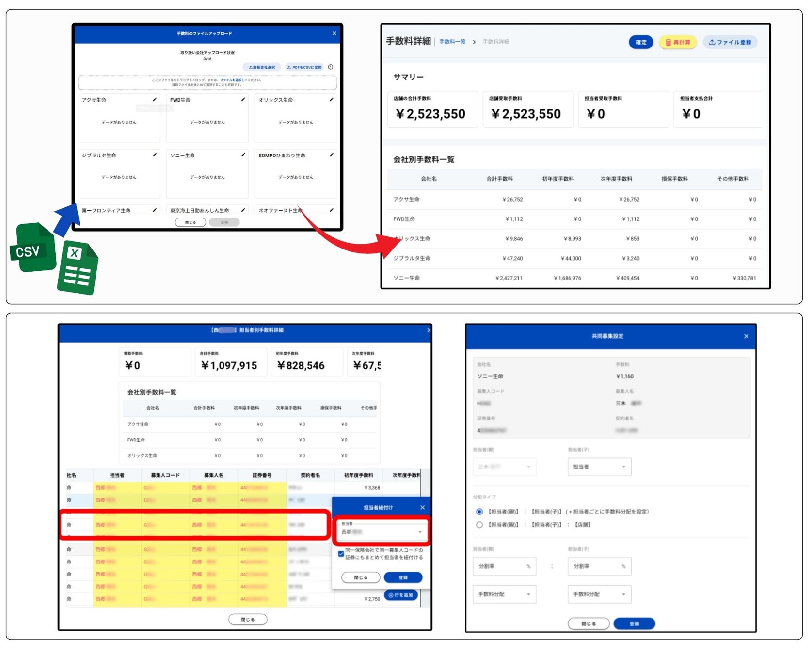Viewport: 812px width, 654px height.
Task: Click 店舗の合計手数料 summary card
Action: [432, 109]
